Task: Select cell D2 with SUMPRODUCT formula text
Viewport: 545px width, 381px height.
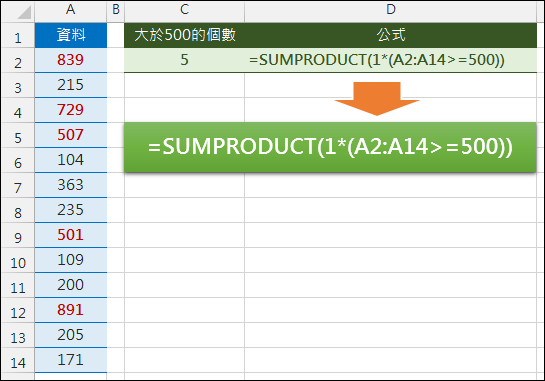Action: (391, 60)
